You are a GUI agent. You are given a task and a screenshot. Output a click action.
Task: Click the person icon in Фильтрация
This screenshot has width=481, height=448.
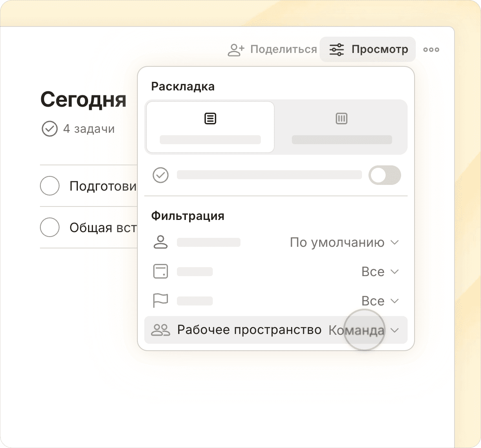[x=161, y=242]
